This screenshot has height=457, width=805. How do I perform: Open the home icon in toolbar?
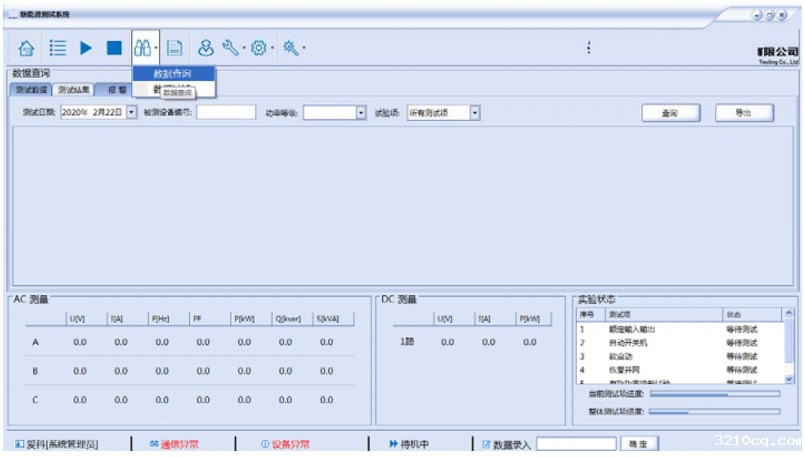pyautogui.click(x=26, y=48)
